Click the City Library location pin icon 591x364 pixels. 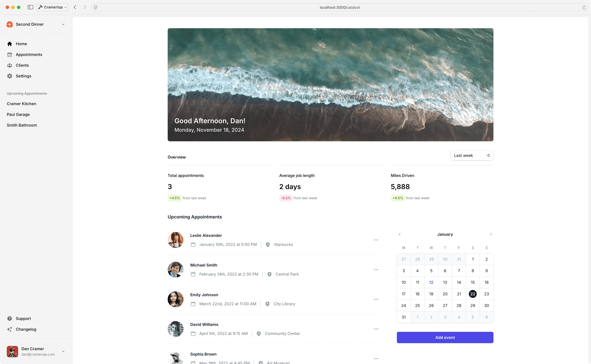click(267, 304)
